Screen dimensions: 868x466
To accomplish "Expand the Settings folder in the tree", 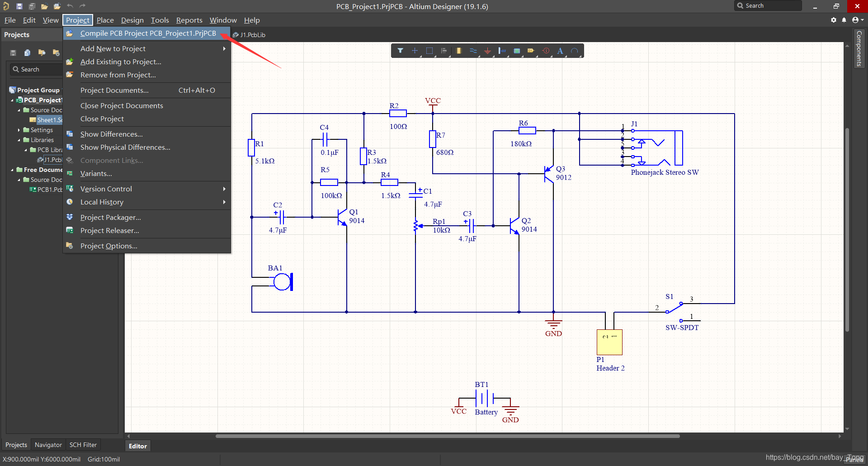I will tap(19, 130).
